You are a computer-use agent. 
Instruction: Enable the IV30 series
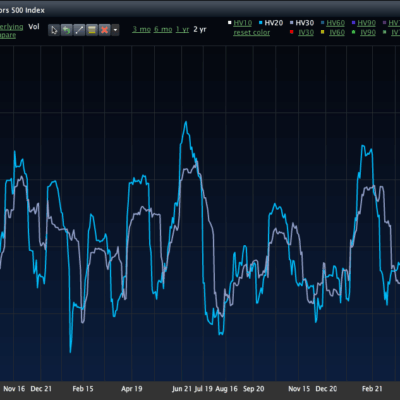pyautogui.click(x=306, y=32)
